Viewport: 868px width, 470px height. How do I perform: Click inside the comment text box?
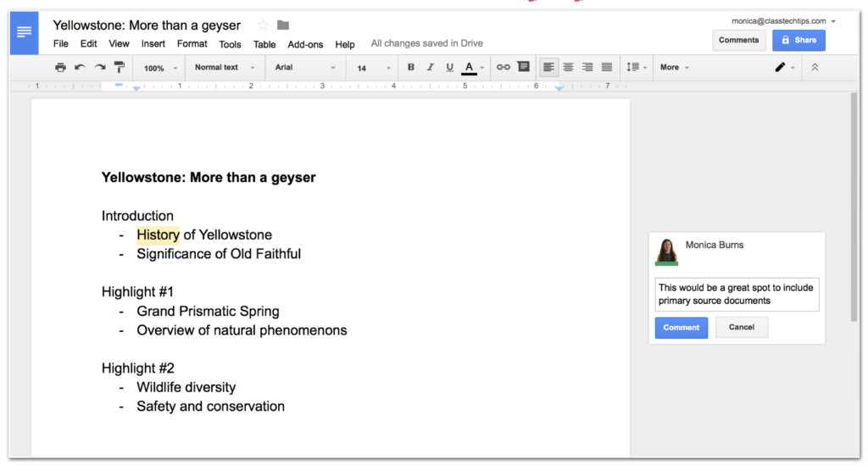click(736, 294)
